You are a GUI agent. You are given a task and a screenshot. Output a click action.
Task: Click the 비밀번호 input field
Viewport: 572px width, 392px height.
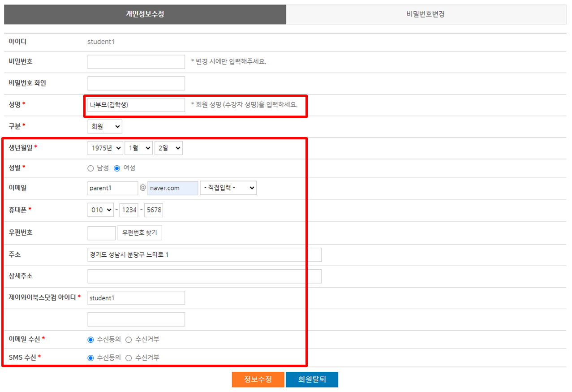click(136, 62)
